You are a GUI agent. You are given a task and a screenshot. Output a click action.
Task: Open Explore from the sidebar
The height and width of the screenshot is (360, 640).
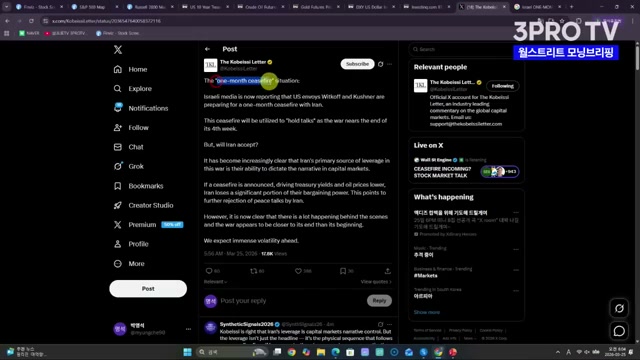(x=133, y=89)
